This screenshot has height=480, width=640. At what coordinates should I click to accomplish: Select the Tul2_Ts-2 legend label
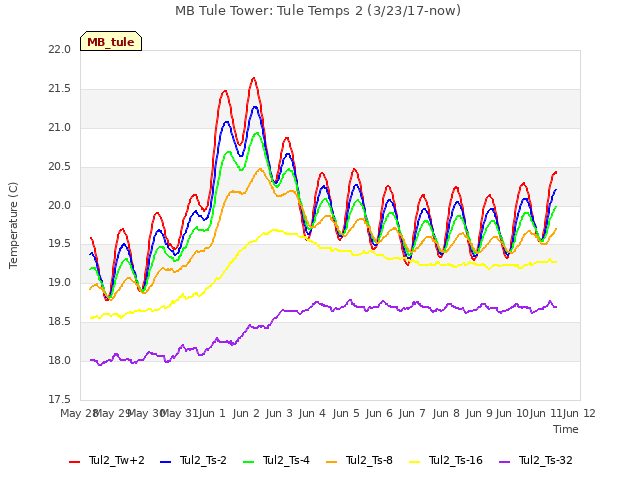coord(203,460)
